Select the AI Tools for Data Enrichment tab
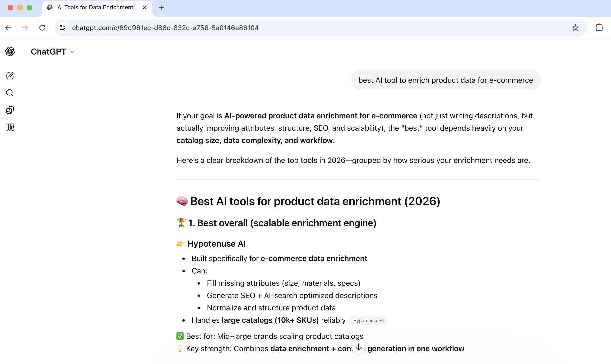This screenshot has width=611, height=364. tap(95, 7)
